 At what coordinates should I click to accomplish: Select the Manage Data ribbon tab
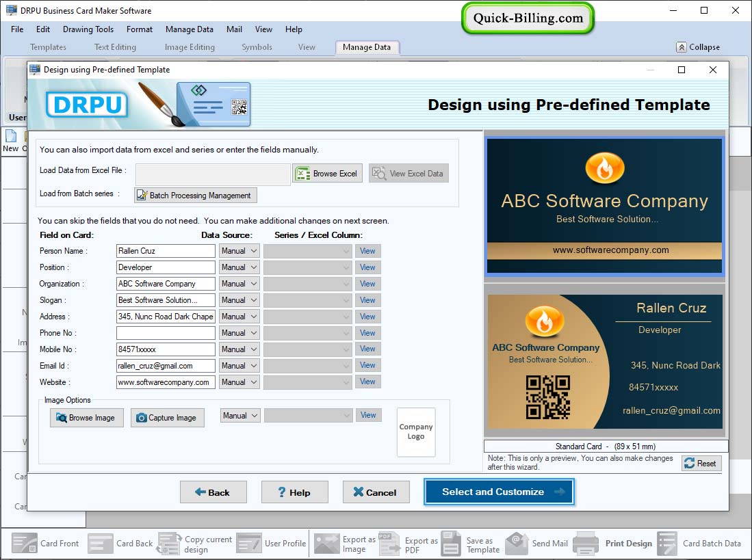[366, 47]
